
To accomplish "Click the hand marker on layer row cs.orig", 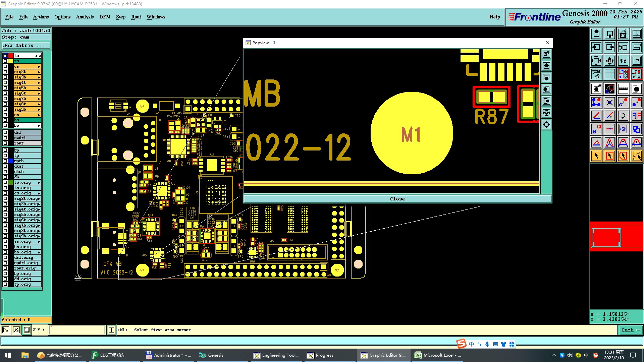I will pos(39,193).
